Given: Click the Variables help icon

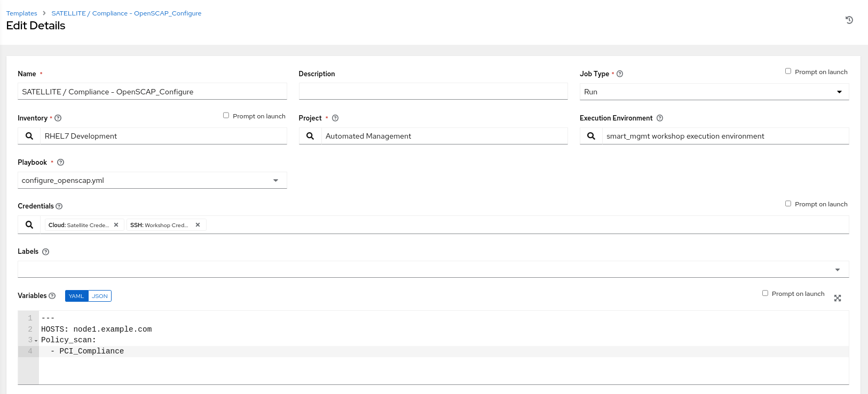Looking at the screenshot, I should tap(52, 296).
